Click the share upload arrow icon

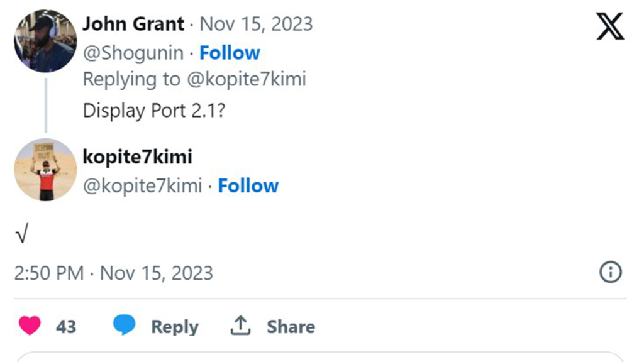point(240,326)
